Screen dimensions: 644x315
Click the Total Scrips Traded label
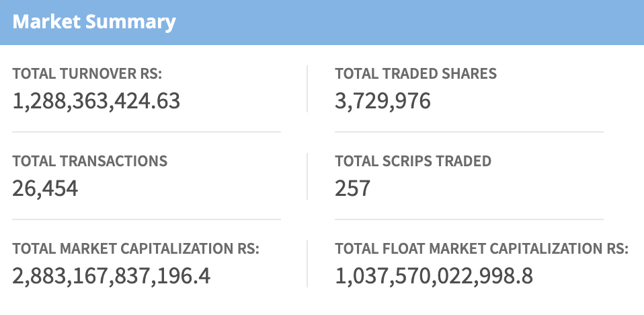[413, 162]
